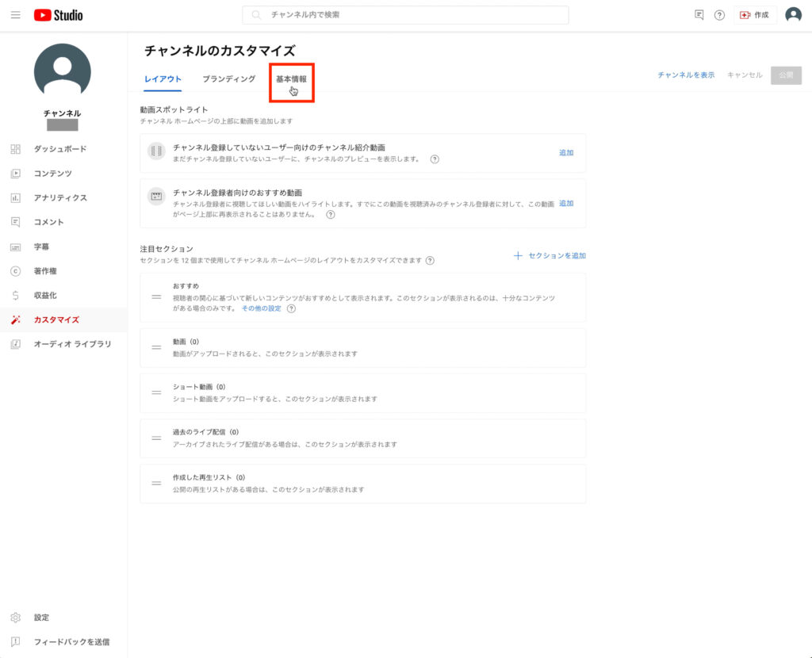812x658 pixels.
Task: Click the drag handle of おすすめ section
Action: pos(156,297)
